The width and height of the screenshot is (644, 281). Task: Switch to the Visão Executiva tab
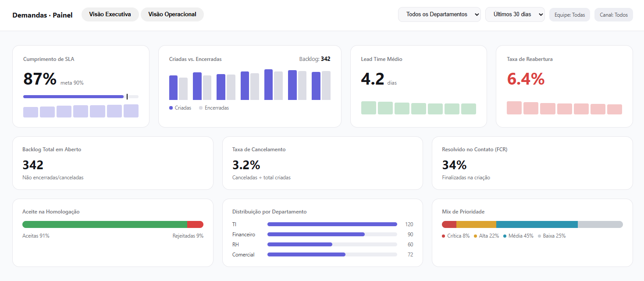click(x=110, y=14)
